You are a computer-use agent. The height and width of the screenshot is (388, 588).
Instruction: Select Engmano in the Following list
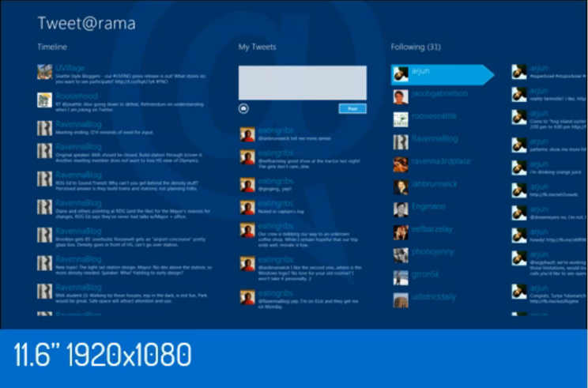point(443,210)
